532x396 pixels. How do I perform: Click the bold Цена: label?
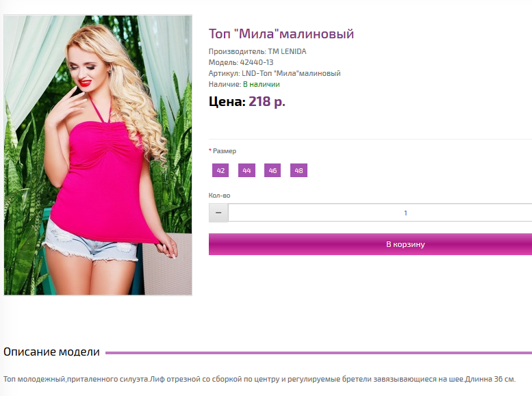click(x=227, y=101)
